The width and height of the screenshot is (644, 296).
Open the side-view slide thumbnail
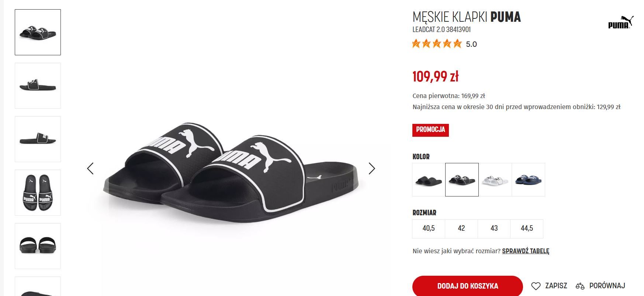coord(38,139)
